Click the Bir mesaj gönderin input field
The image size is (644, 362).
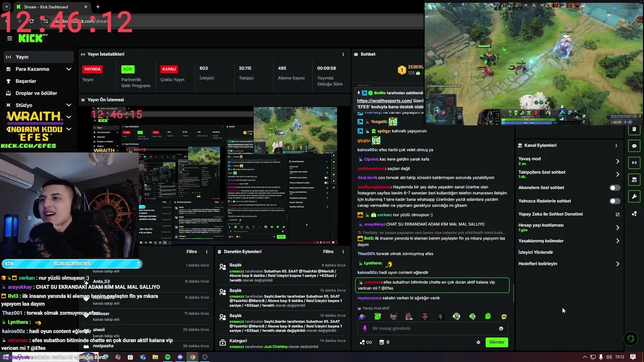[x=434, y=328]
